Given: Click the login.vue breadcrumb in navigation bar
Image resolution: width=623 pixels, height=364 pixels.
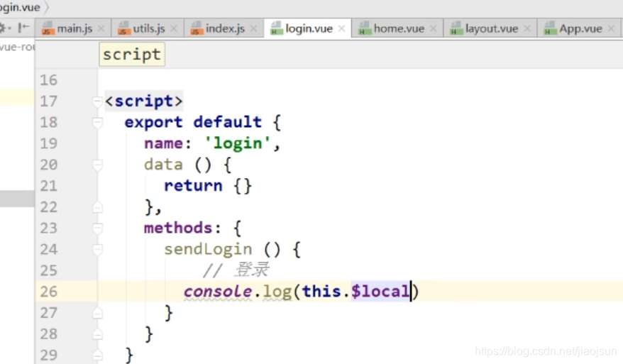Looking at the screenshot, I should [x=20, y=7].
